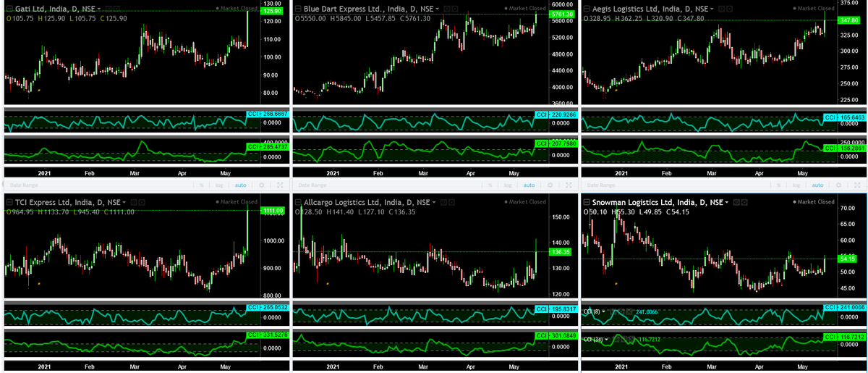
Task: Remove the CCI (8) indicator with its X icon
Action: pos(629,311)
